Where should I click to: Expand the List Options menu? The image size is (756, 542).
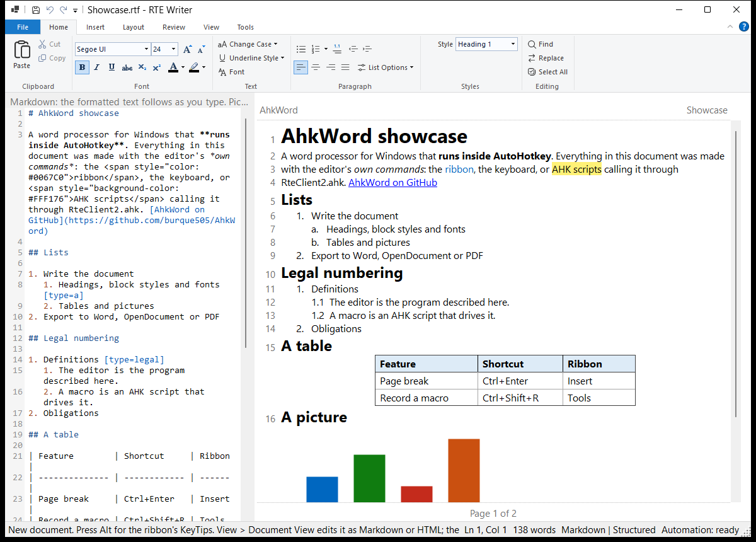[x=386, y=67]
